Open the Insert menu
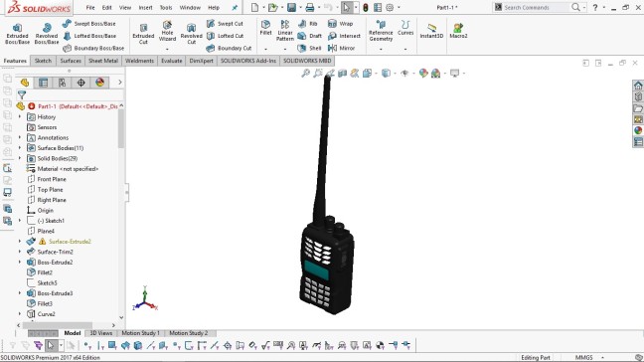 coord(145,7)
